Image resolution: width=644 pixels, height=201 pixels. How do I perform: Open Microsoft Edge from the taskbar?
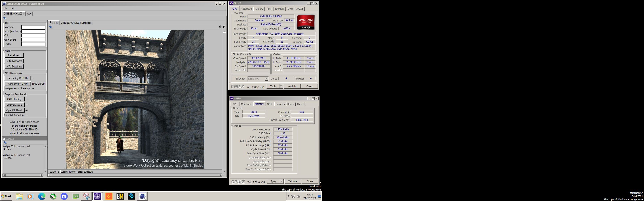(x=42, y=197)
